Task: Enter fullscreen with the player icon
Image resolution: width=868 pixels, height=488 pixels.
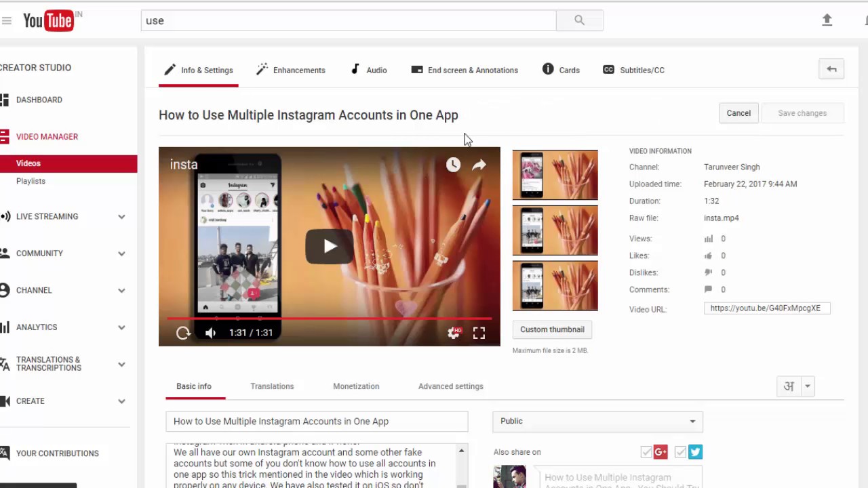Action: pyautogui.click(x=479, y=333)
